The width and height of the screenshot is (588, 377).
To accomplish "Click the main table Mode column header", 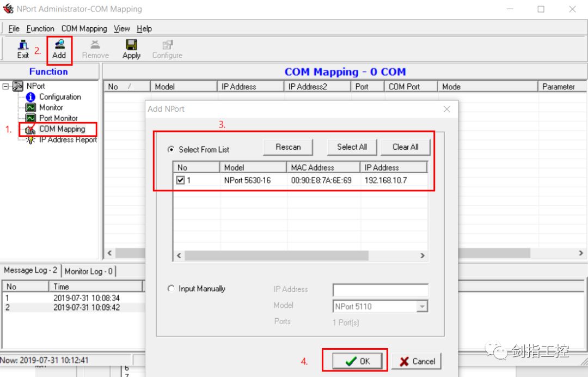I will coord(487,87).
